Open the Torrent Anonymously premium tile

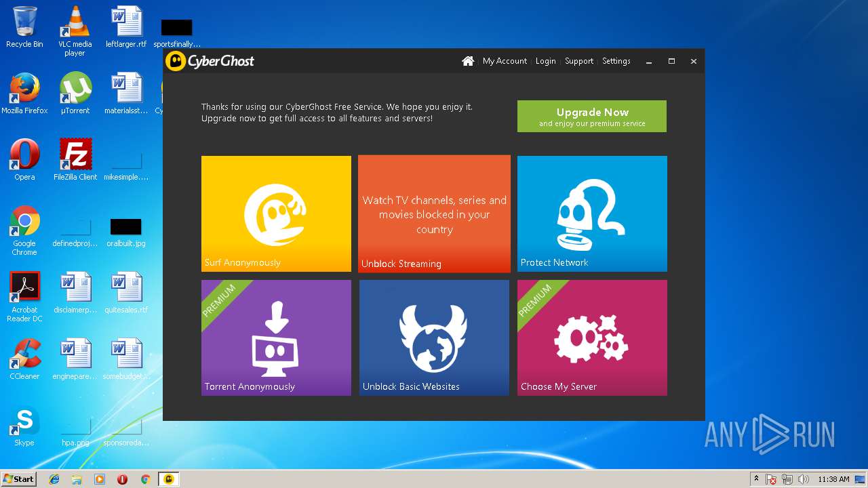276,338
